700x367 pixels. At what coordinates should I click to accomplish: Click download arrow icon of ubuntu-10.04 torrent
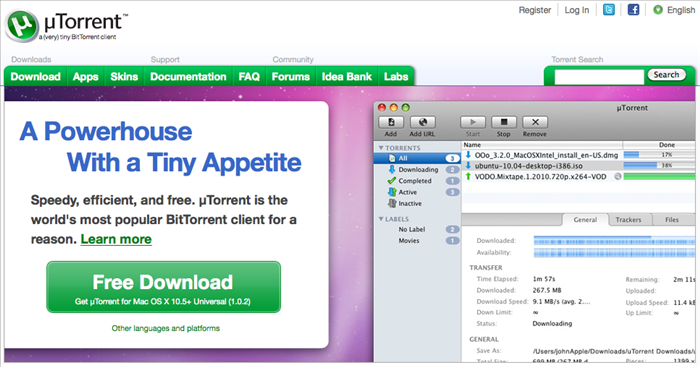tap(468, 166)
